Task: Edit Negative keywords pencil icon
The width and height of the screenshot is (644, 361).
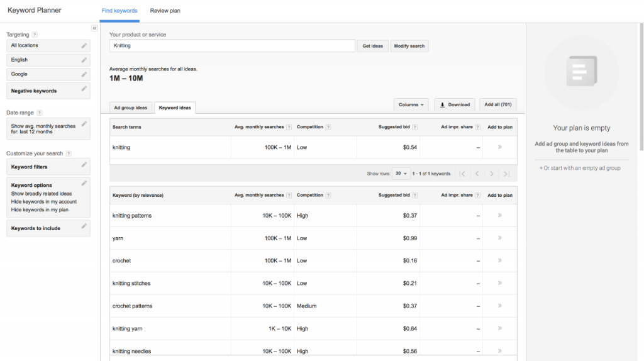Action: click(84, 89)
